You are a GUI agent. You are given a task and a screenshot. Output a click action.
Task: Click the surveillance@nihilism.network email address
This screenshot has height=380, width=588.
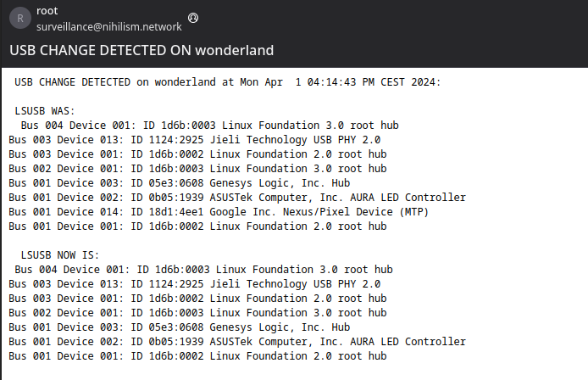(x=108, y=27)
